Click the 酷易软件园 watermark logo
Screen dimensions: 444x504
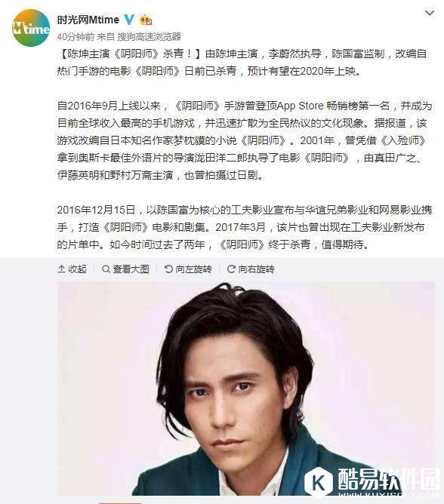372,481
